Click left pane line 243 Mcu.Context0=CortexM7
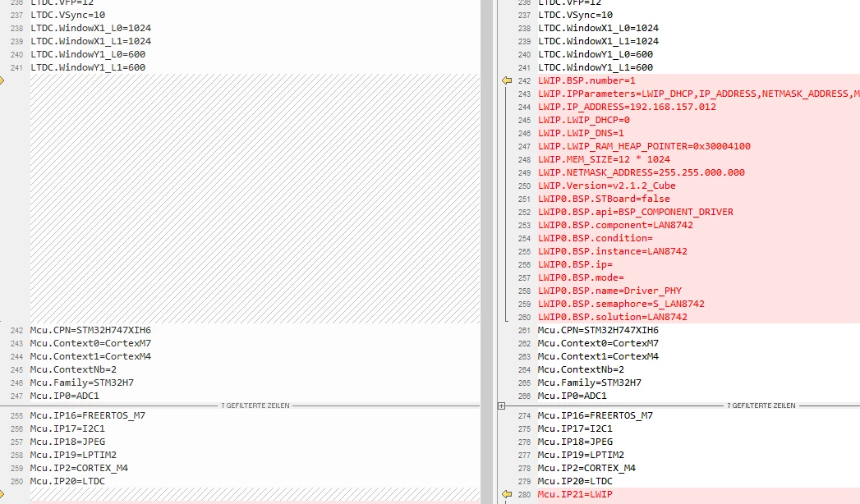This screenshot has width=860, height=504. click(90, 343)
